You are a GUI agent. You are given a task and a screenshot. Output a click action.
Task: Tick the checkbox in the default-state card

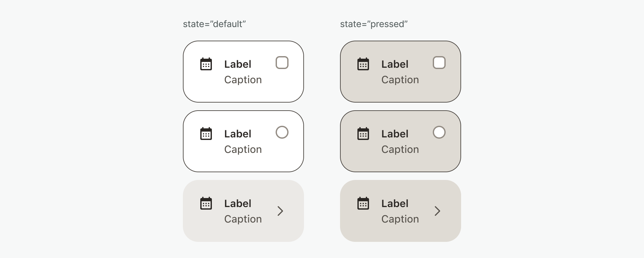(x=282, y=63)
